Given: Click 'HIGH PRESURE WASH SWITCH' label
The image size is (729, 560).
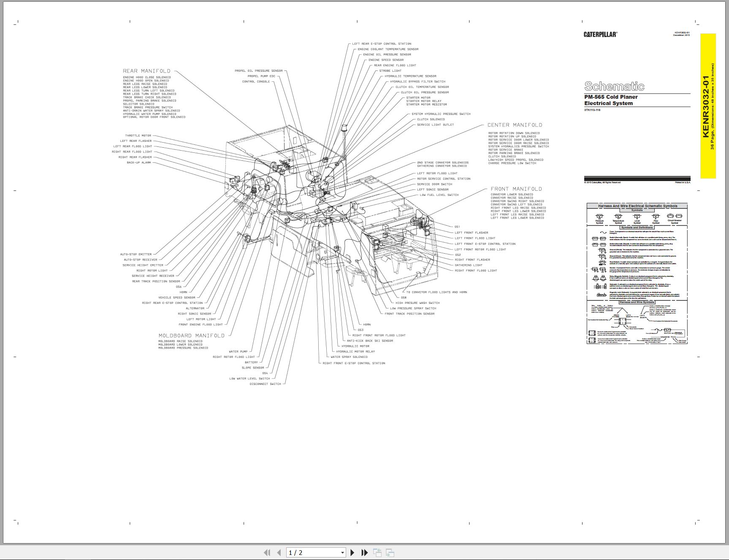Looking at the screenshot, I should tap(417, 303).
